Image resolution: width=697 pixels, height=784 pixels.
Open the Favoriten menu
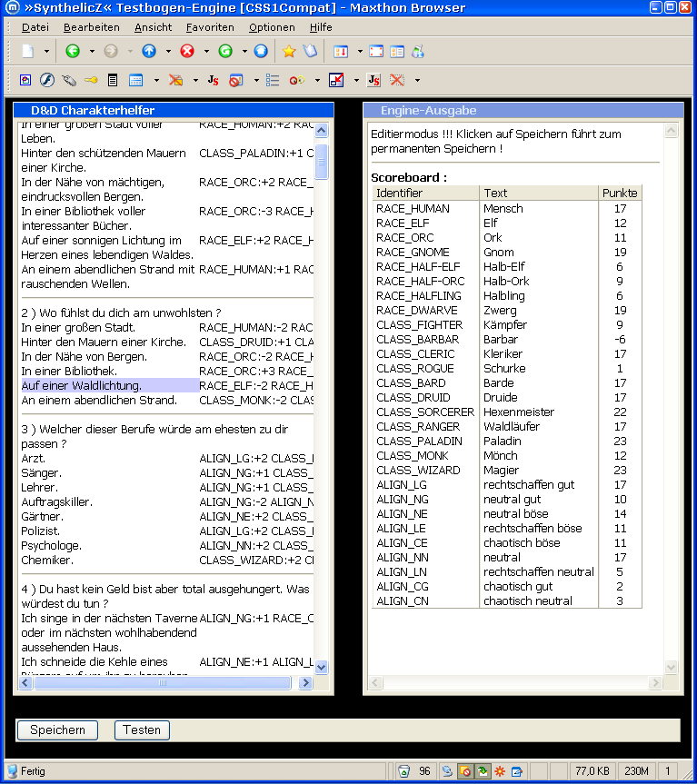click(210, 27)
